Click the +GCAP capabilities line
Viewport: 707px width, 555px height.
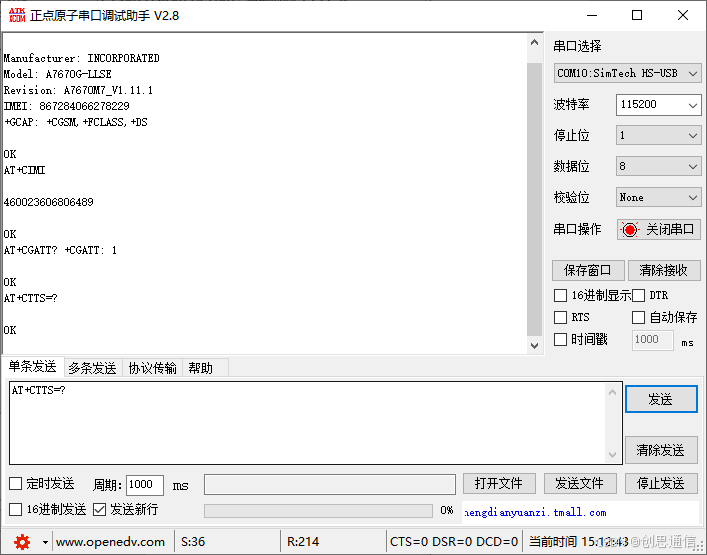76,123
